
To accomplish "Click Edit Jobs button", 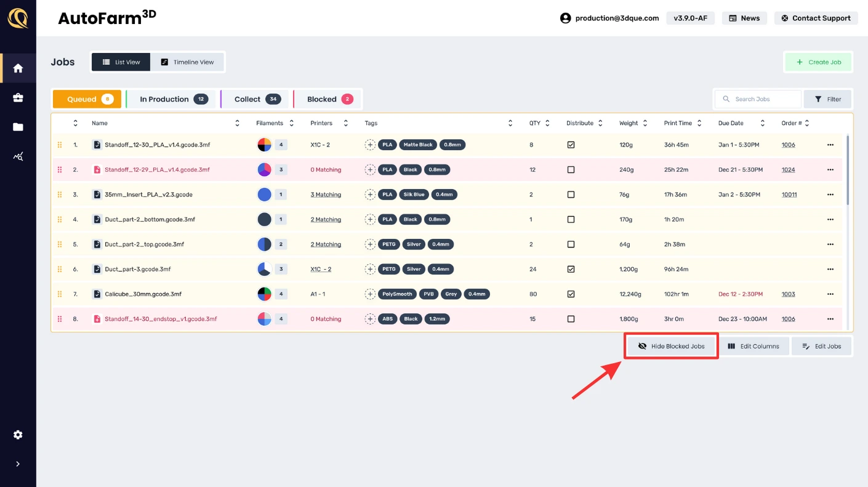I will (x=821, y=346).
